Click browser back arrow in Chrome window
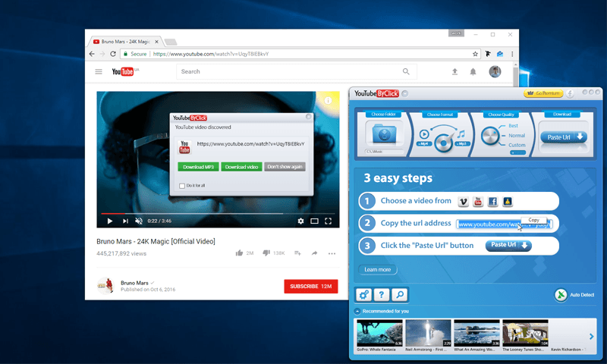607x364 pixels. [x=92, y=54]
